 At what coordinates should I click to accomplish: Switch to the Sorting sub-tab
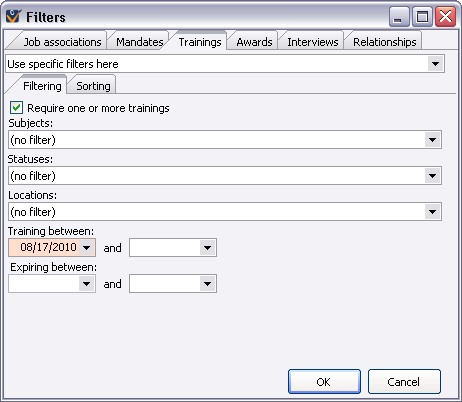(x=93, y=86)
